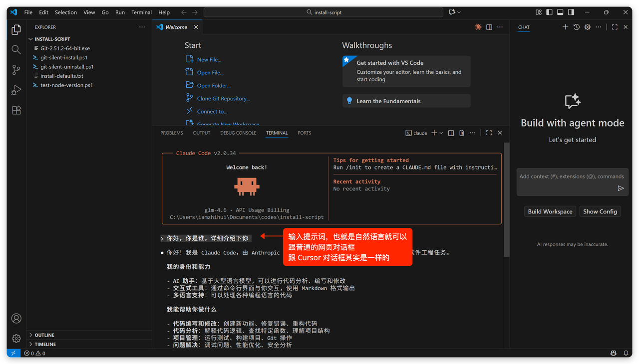Open the Search view in activity bar
This screenshot has height=364, width=639.
(x=16, y=49)
